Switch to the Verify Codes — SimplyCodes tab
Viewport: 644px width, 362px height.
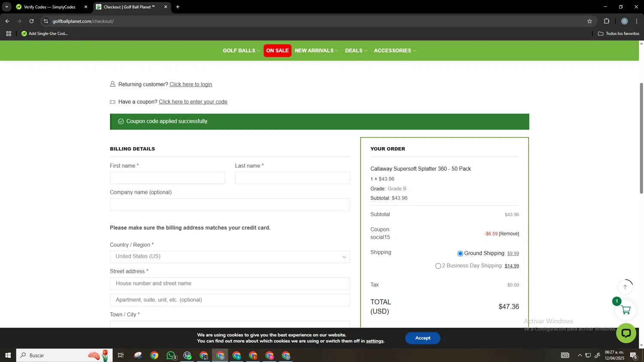coord(49,7)
